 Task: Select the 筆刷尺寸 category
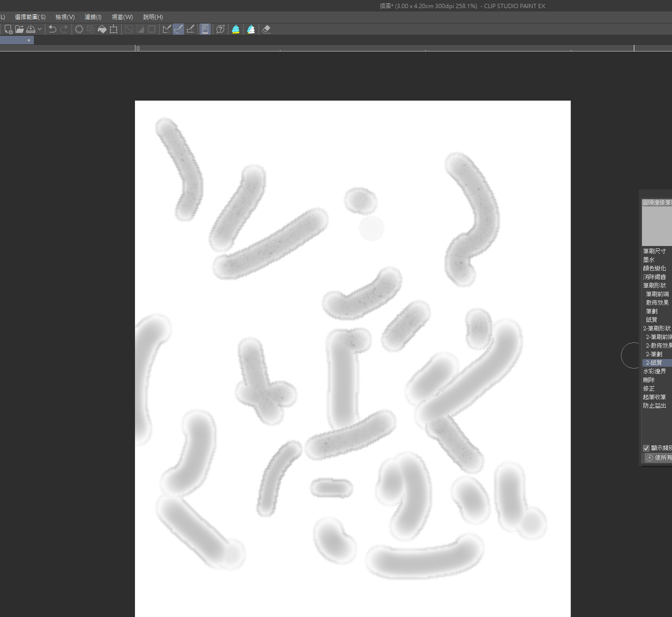pyautogui.click(x=654, y=251)
